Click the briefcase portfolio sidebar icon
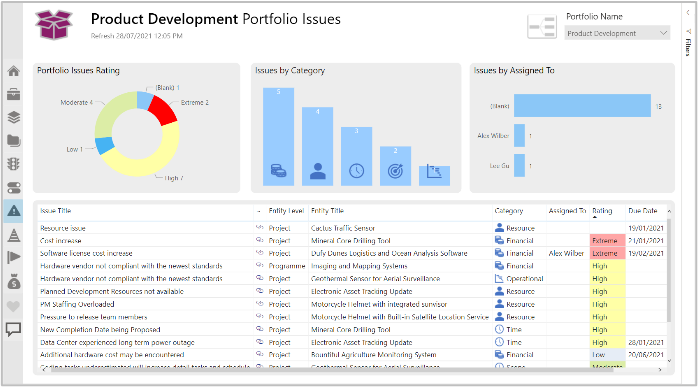 coord(13,94)
